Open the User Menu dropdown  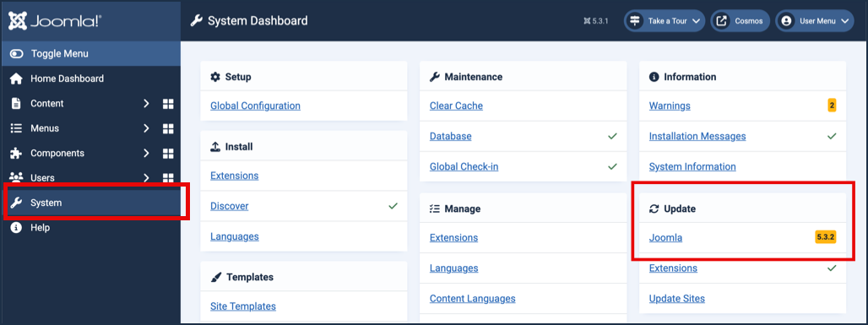tap(815, 21)
